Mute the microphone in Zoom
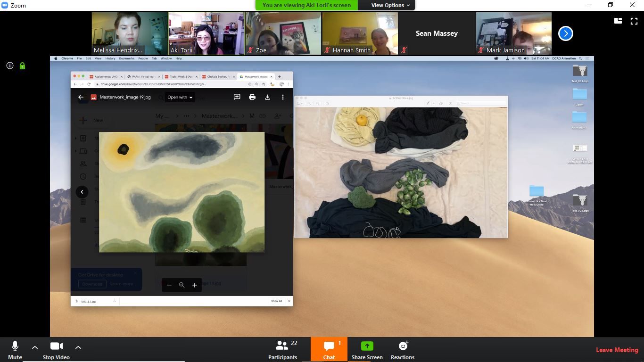This screenshot has width=644, height=362. (x=15, y=349)
